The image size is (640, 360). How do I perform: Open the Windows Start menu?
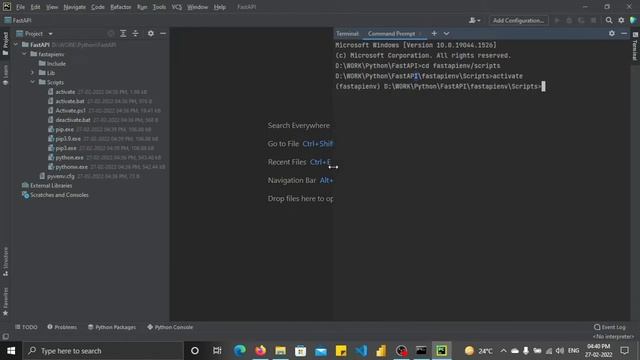tap(11, 351)
